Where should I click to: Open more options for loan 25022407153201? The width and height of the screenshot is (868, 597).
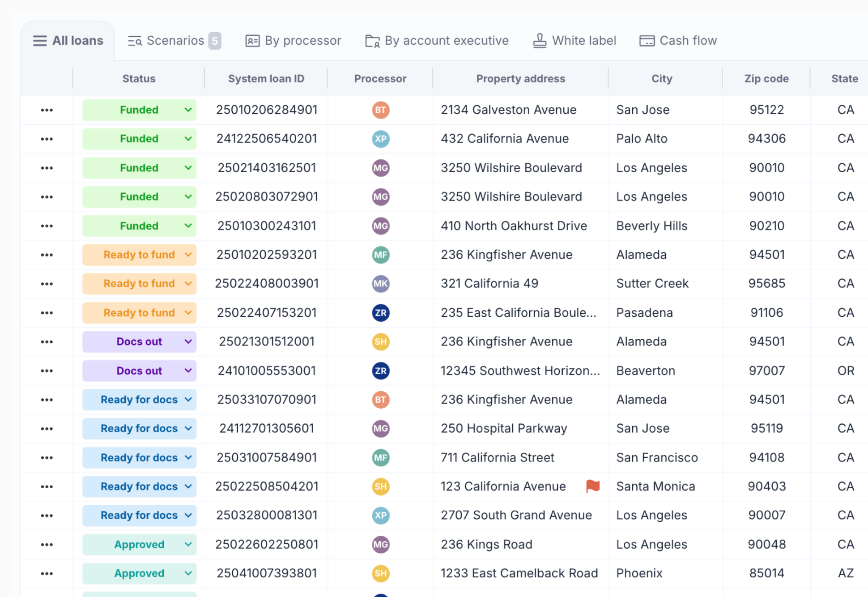pyautogui.click(x=47, y=313)
